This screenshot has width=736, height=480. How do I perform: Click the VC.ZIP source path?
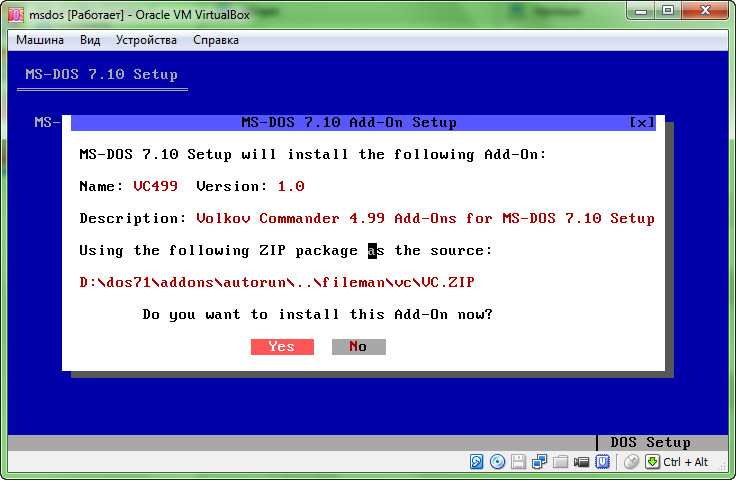(277, 282)
